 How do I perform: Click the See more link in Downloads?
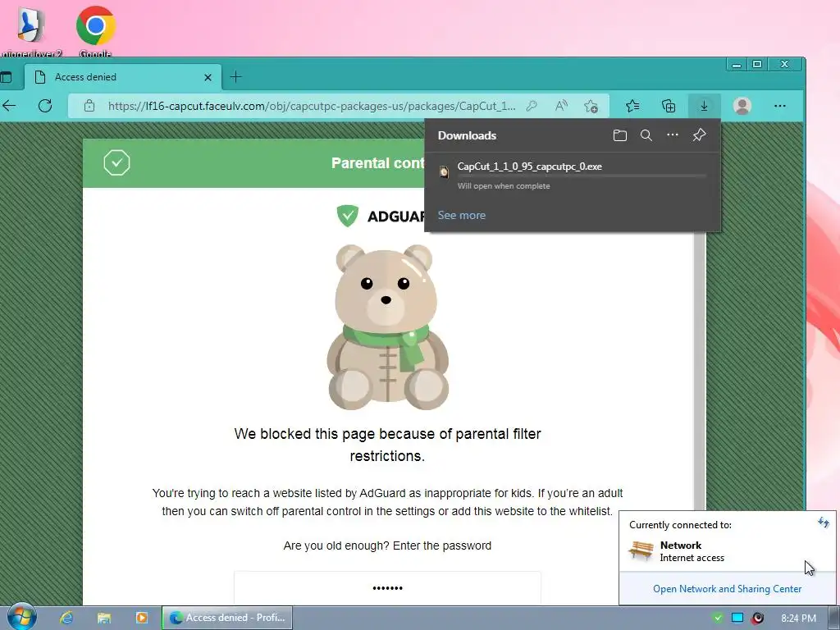[461, 215]
